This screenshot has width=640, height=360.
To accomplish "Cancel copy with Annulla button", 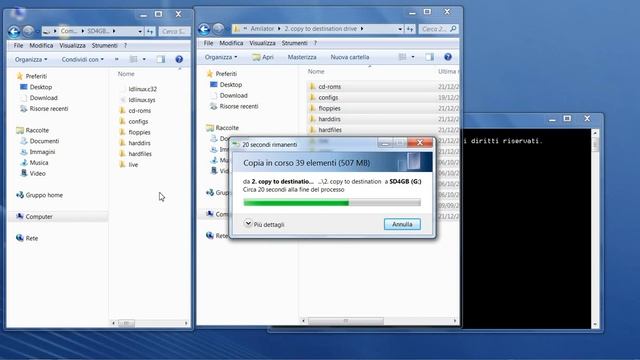I will [402, 224].
